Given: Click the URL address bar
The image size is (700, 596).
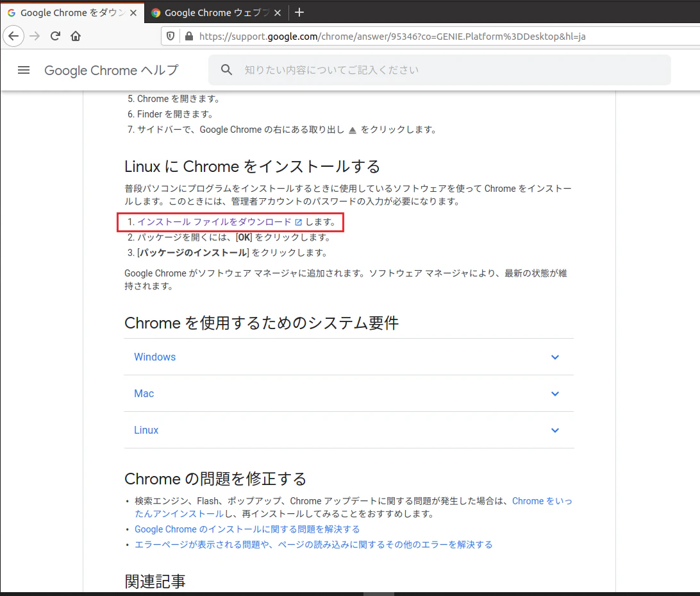Looking at the screenshot, I should coord(429,36).
